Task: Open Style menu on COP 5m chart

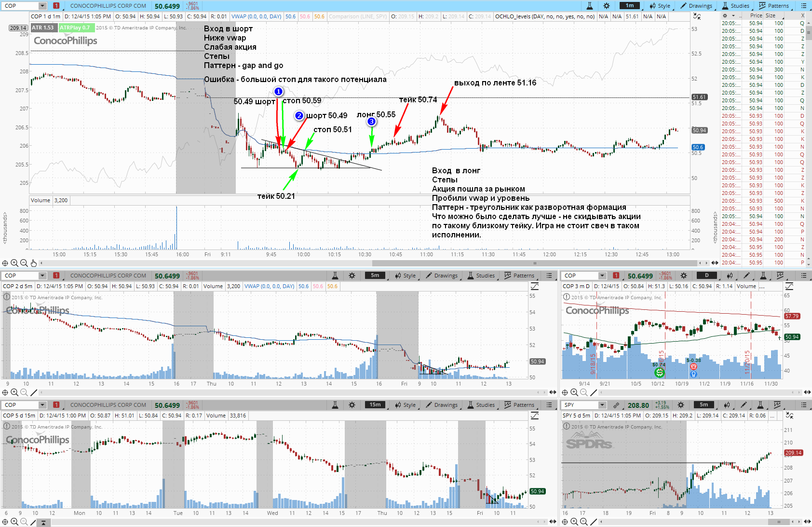Action: (406, 276)
